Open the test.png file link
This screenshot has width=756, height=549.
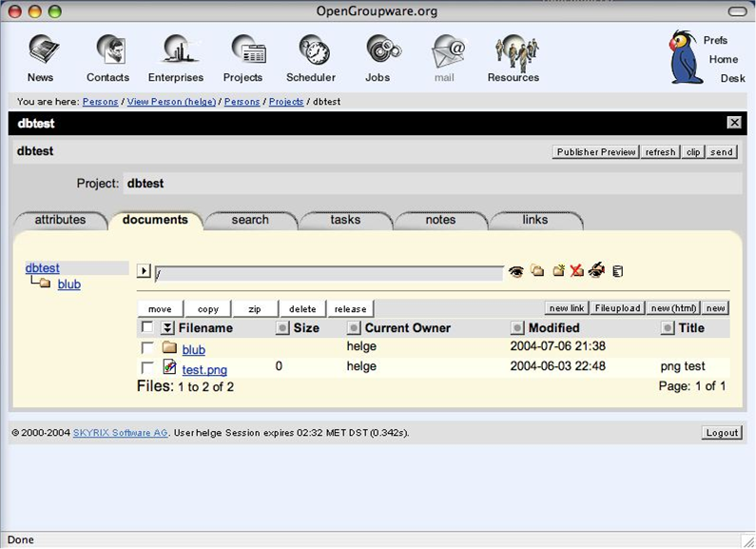(204, 369)
